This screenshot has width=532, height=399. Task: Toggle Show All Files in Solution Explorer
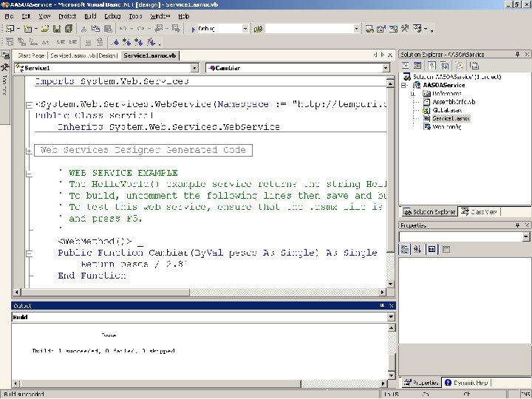(x=459, y=66)
